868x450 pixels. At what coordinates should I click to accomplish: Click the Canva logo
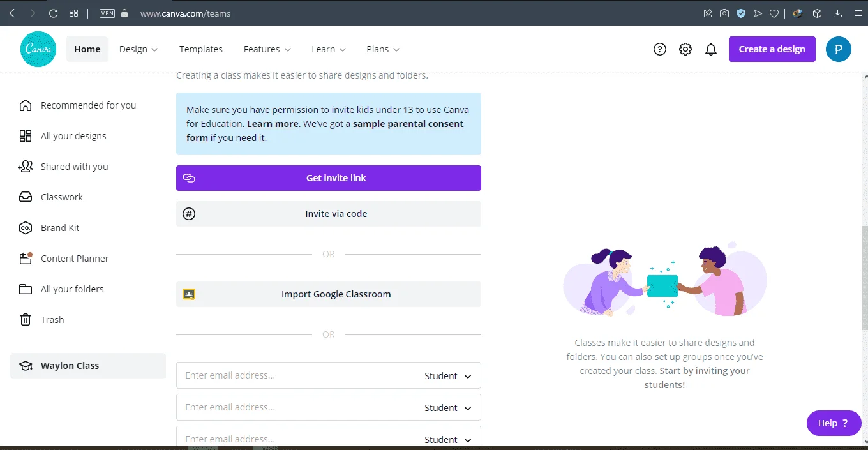[x=38, y=49]
